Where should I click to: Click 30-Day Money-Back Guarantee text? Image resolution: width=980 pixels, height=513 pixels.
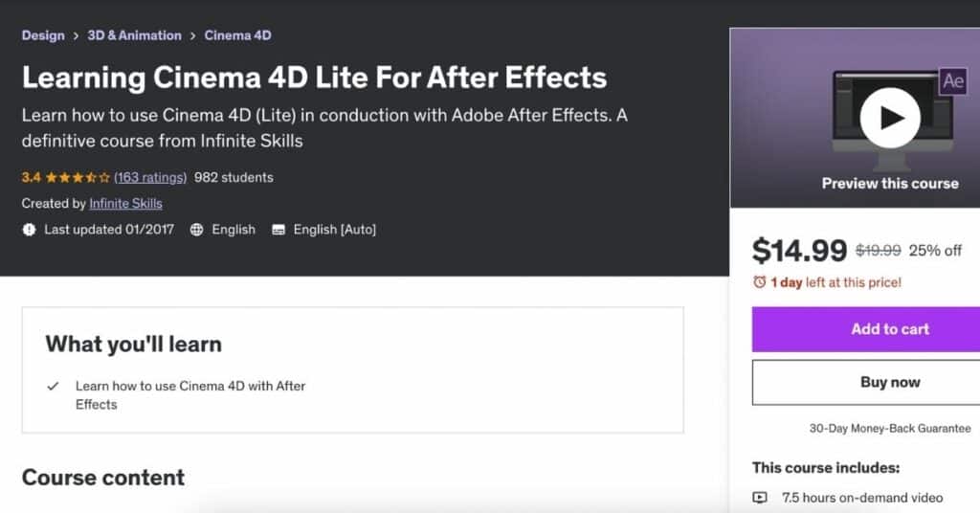point(890,429)
